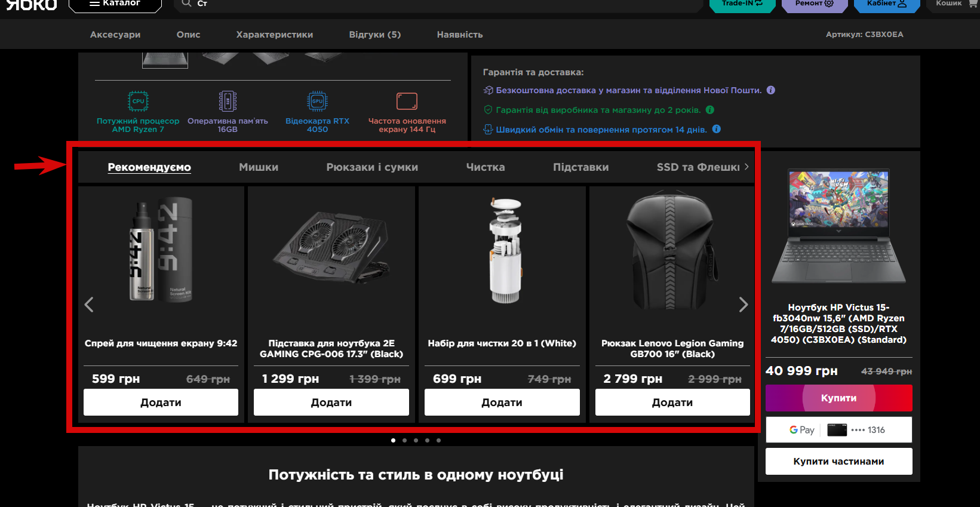980x507 pixels.
Task: Open Набір для чистки 20 в 1 title
Action: 502,343
